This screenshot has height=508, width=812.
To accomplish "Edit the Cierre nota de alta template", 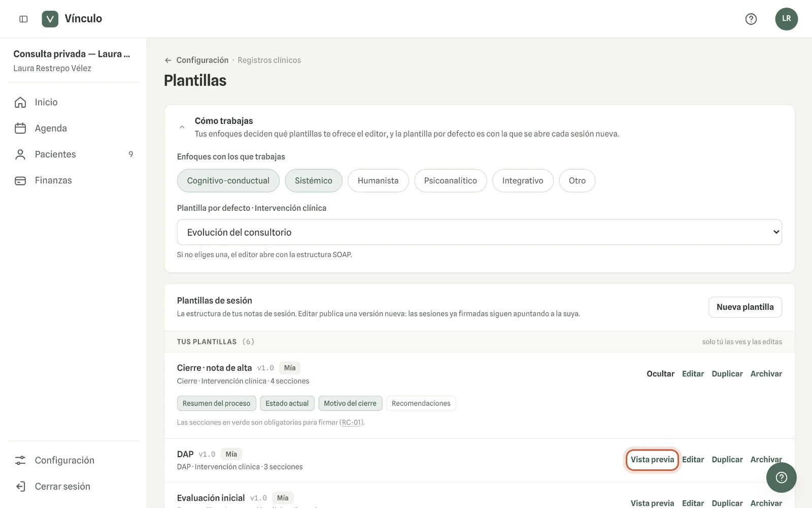I will [x=693, y=373].
